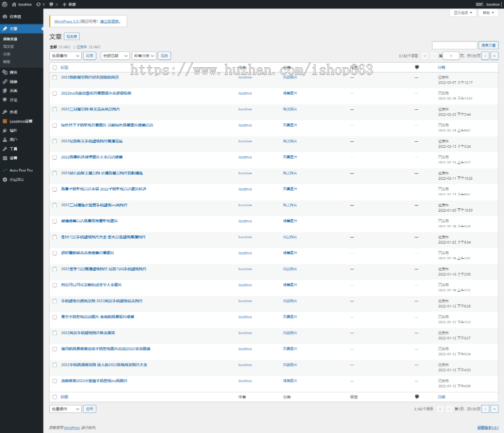Open the loostrive site home icon

(x=14, y=4)
